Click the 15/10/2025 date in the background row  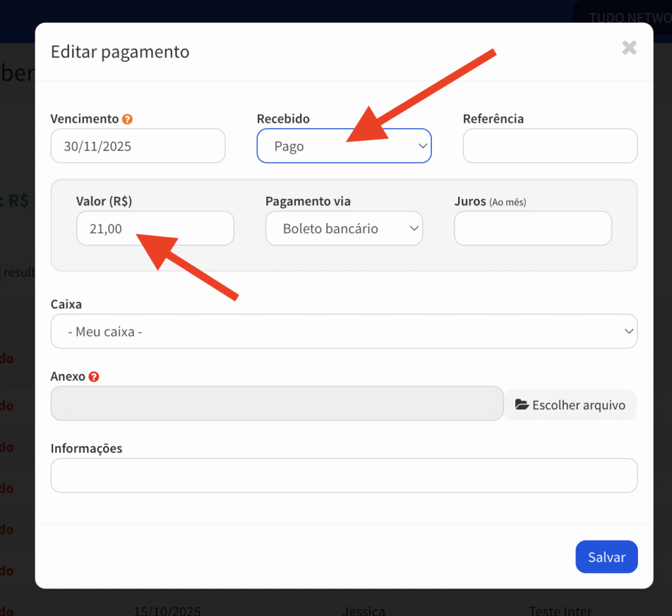pyautogui.click(x=167, y=611)
